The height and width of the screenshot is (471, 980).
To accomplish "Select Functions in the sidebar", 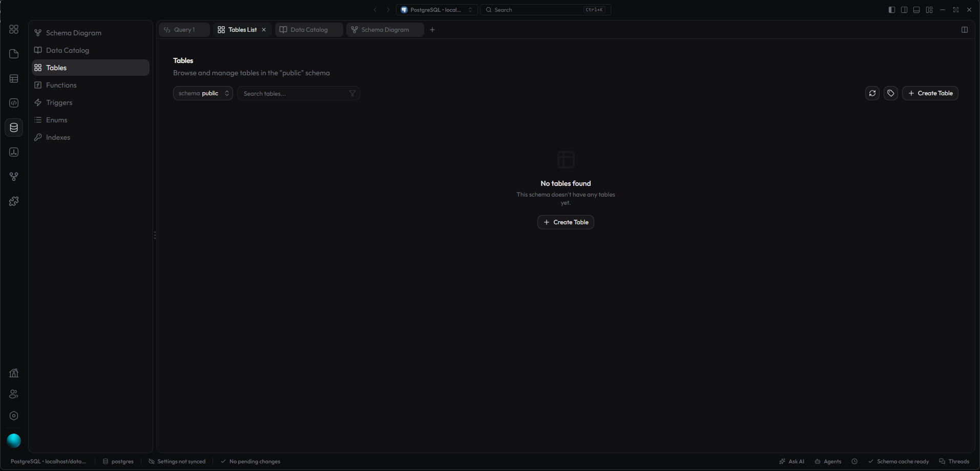I will click(91, 85).
